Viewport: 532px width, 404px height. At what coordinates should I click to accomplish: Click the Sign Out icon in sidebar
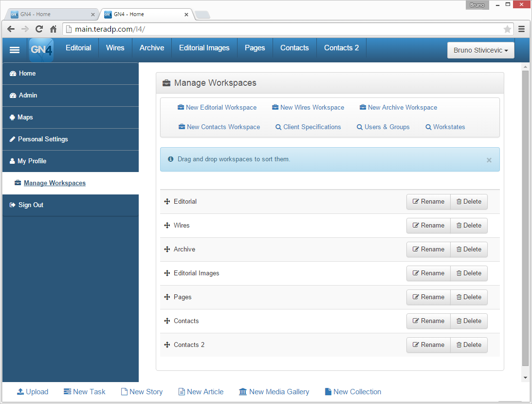(13, 205)
